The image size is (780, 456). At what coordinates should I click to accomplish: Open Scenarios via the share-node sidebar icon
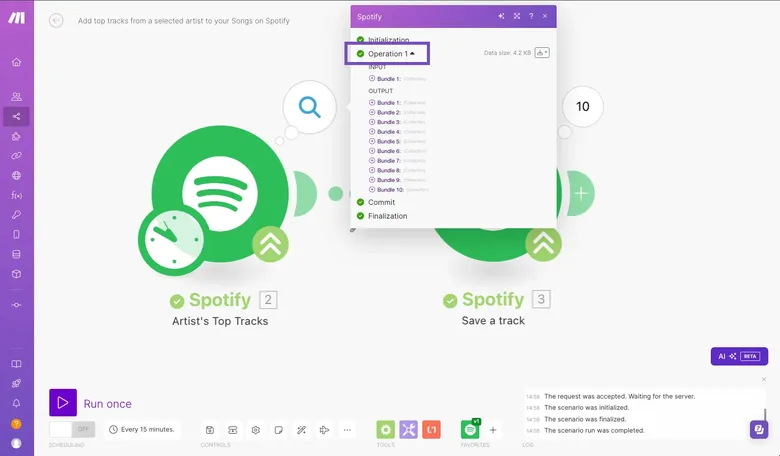(x=16, y=116)
